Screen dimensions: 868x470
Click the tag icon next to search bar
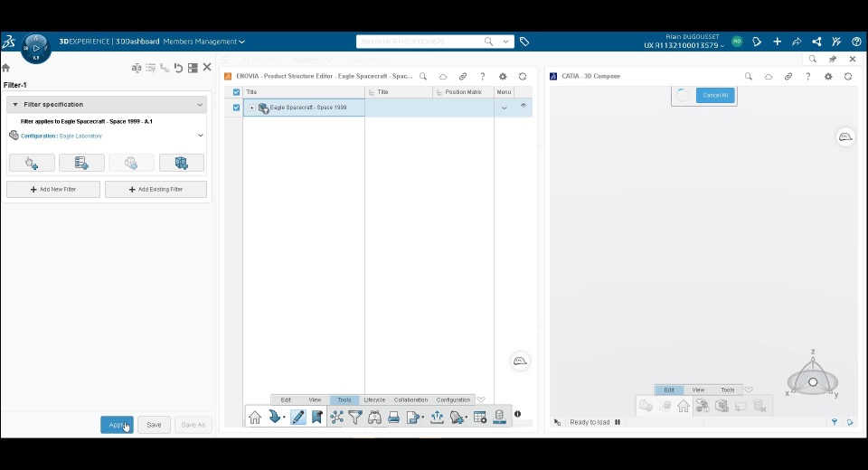pyautogui.click(x=524, y=42)
